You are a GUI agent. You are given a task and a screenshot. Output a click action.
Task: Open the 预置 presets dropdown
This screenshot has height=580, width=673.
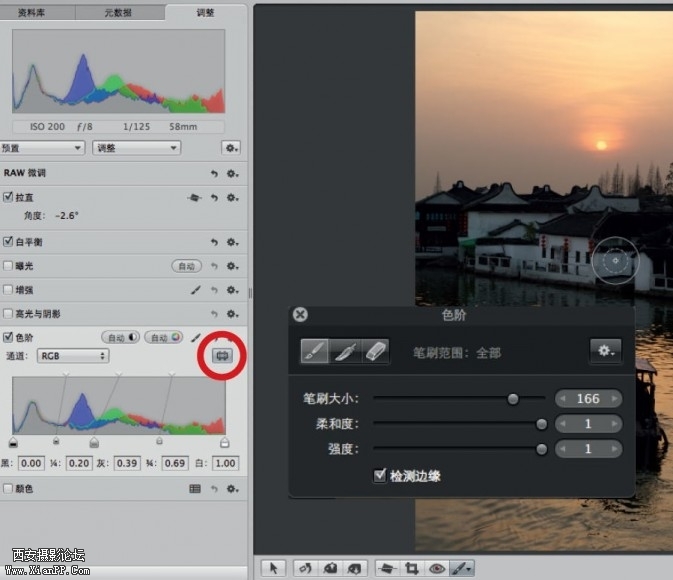[x=42, y=147]
